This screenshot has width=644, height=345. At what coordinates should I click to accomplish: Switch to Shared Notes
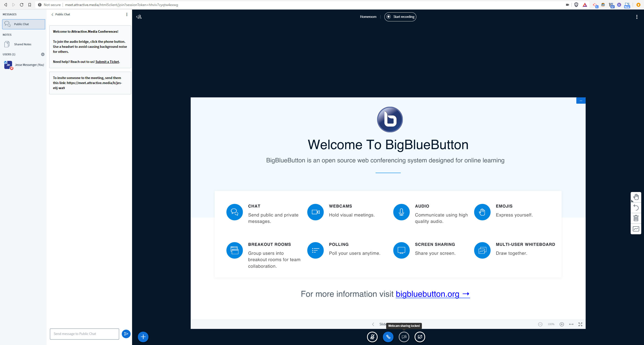point(23,44)
